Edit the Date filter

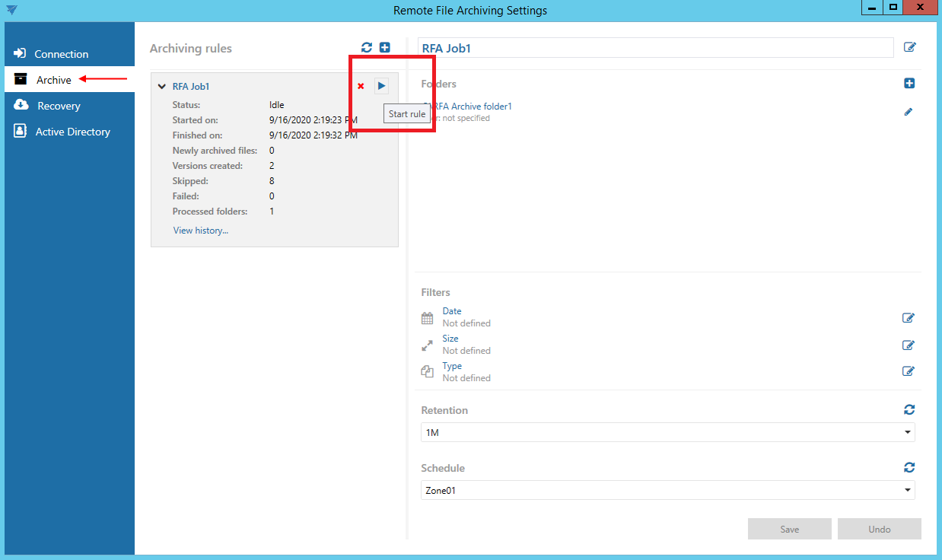coord(908,318)
